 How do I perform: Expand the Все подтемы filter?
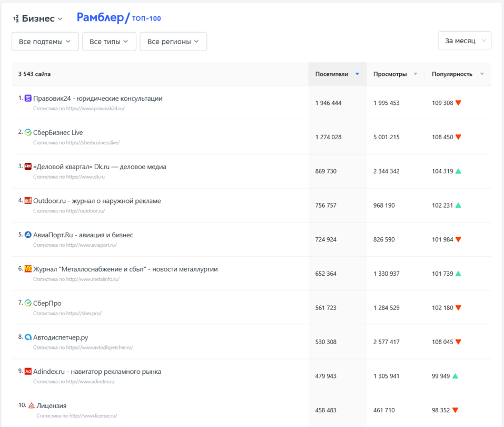45,42
